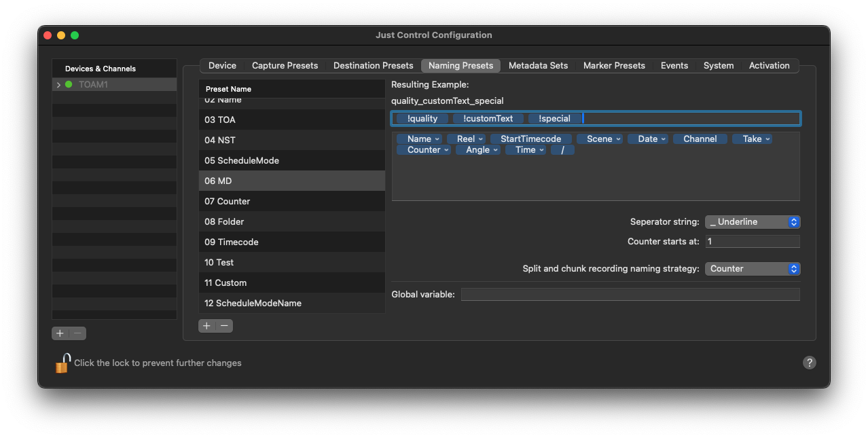Delete the selected naming preset
The width and height of the screenshot is (868, 438).
pos(224,326)
